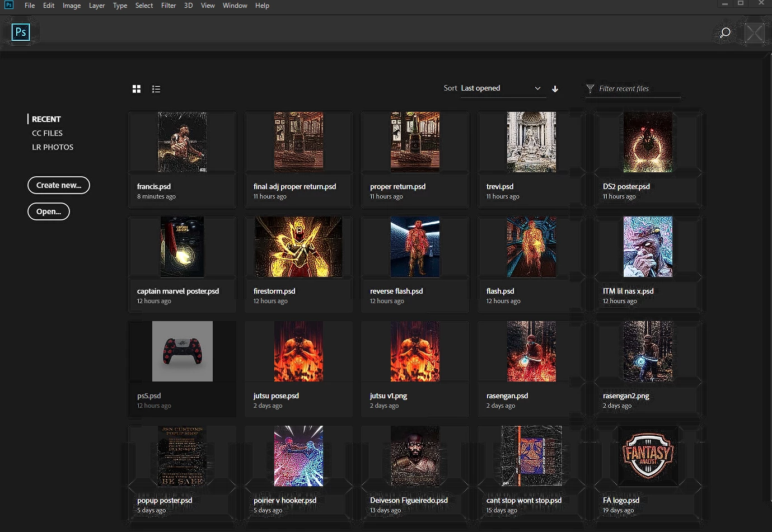Open the Type menu
Image resolution: width=772 pixels, height=532 pixels.
pos(120,6)
